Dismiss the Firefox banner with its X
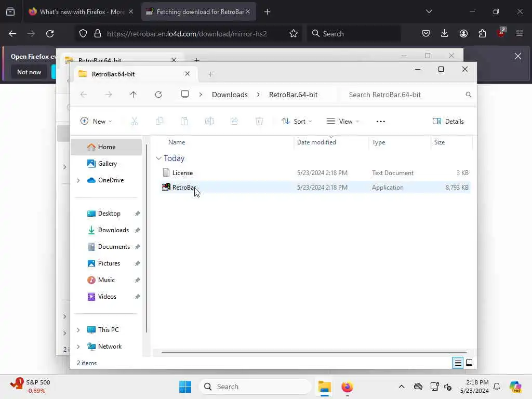Viewport: 532px width, 399px height. click(x=518, y=56)
